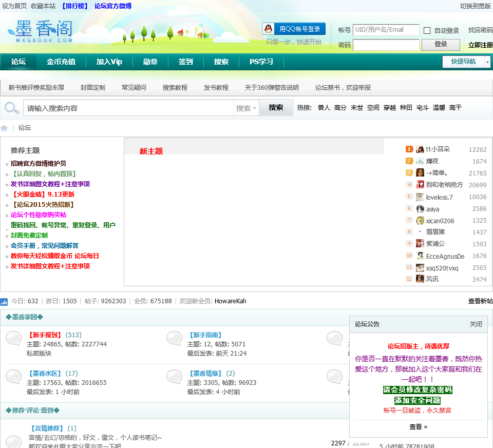
Task: Focus the 密码 password input field
Action: point(386,45)
